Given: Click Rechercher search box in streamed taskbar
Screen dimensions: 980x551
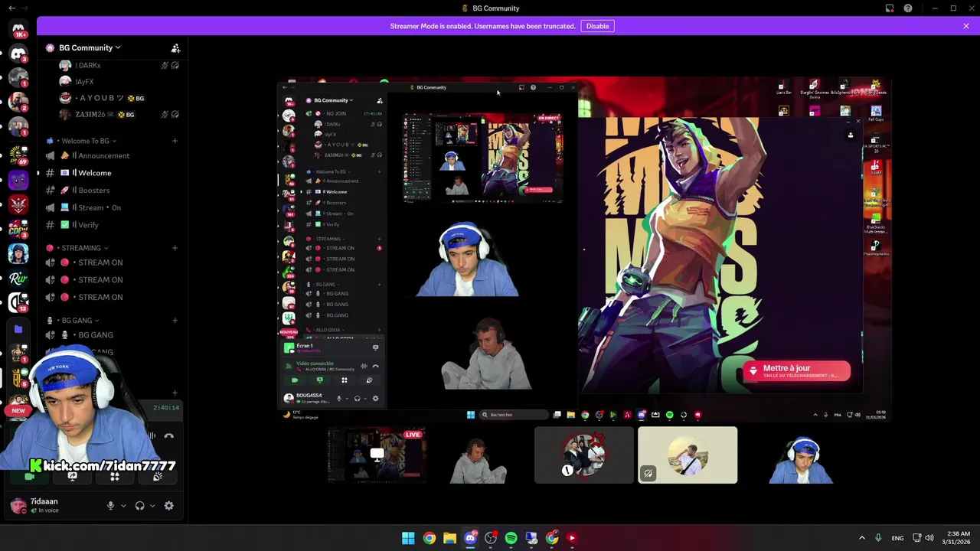Looking at the screenshot, I should 513,415.
